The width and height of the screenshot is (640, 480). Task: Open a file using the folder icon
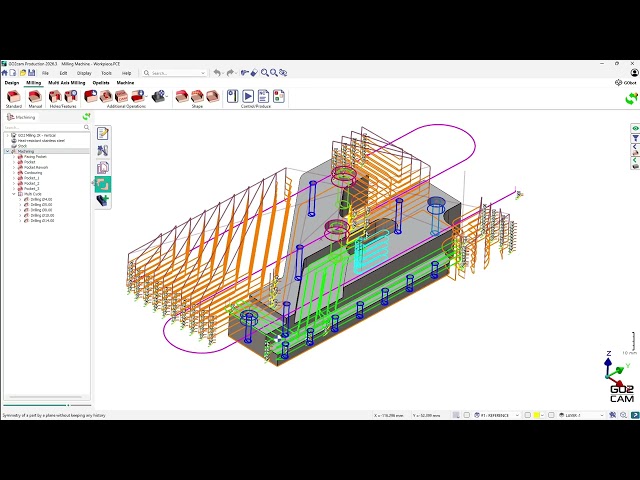pyautogui.click(x=23, y=73)
